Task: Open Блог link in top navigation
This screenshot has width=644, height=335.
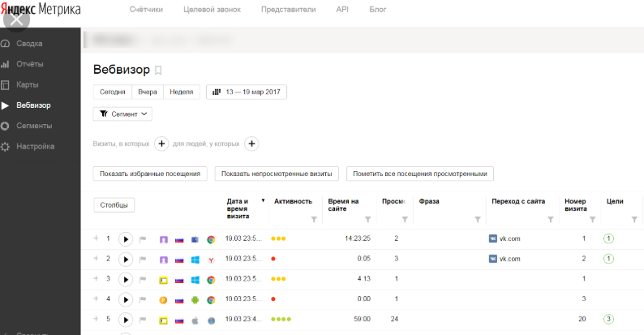Action: 377,10
